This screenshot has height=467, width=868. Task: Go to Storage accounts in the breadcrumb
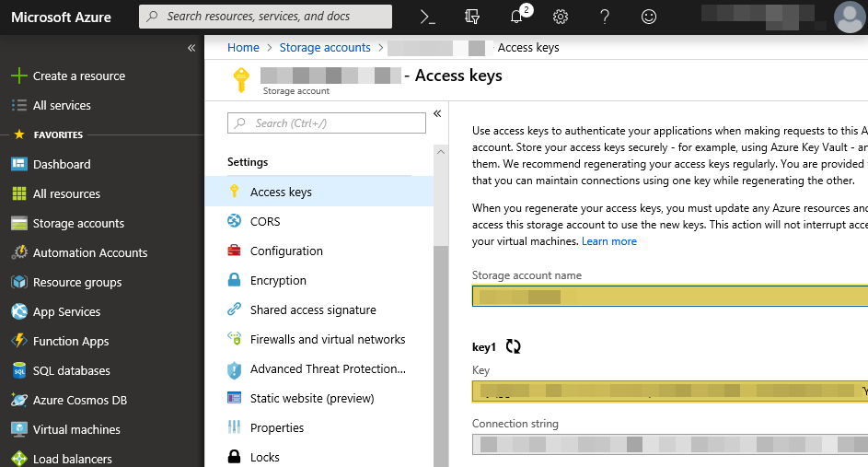[325, 48]
